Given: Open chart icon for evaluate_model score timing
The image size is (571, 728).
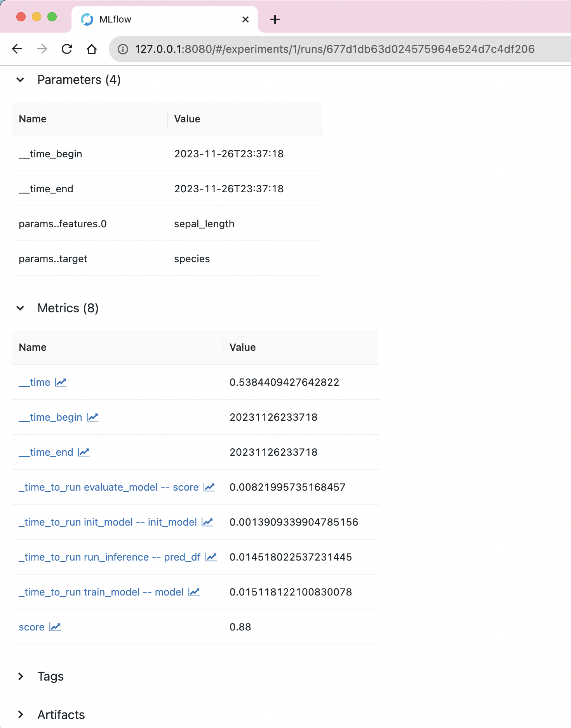Looking at the screenshot, I should click(x=209, y=487).
